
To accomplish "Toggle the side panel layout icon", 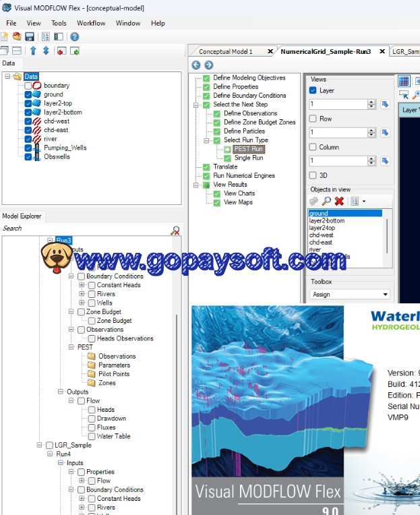I will coord(59,36).
